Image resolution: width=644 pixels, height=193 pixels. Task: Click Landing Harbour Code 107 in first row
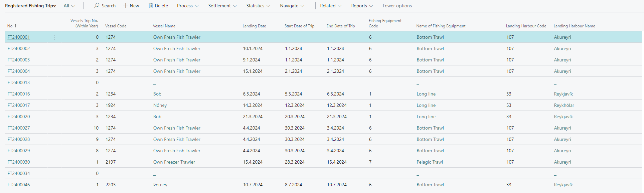click(510, 37)
